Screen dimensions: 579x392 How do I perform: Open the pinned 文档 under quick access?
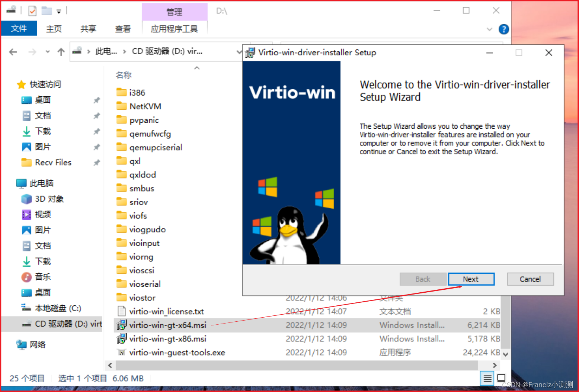[43, 116]
